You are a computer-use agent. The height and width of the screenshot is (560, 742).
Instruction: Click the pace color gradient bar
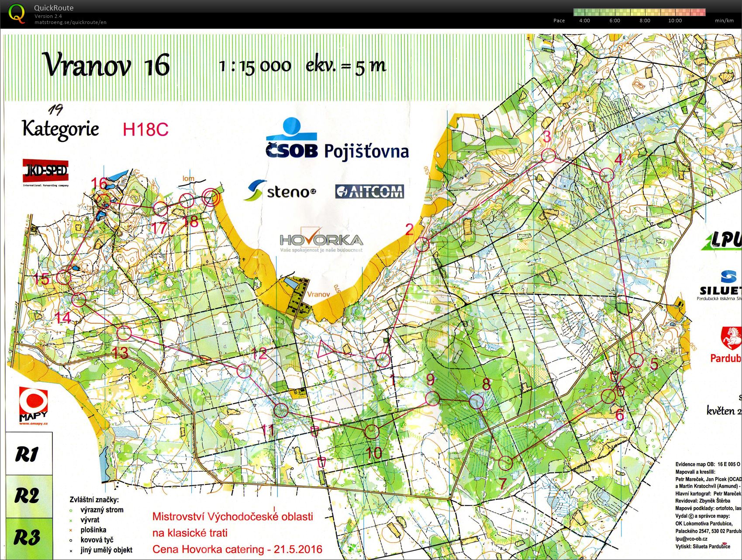click(x=639, y=12)
